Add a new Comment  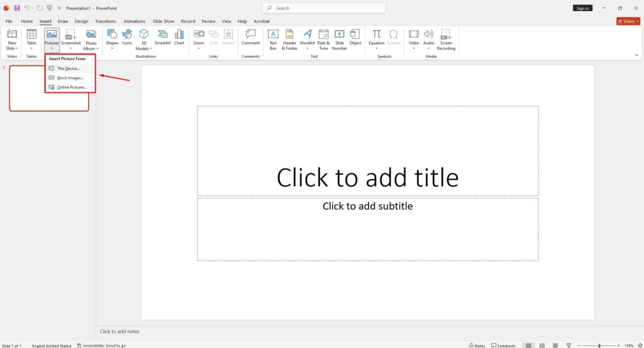[x=250, y=37]
